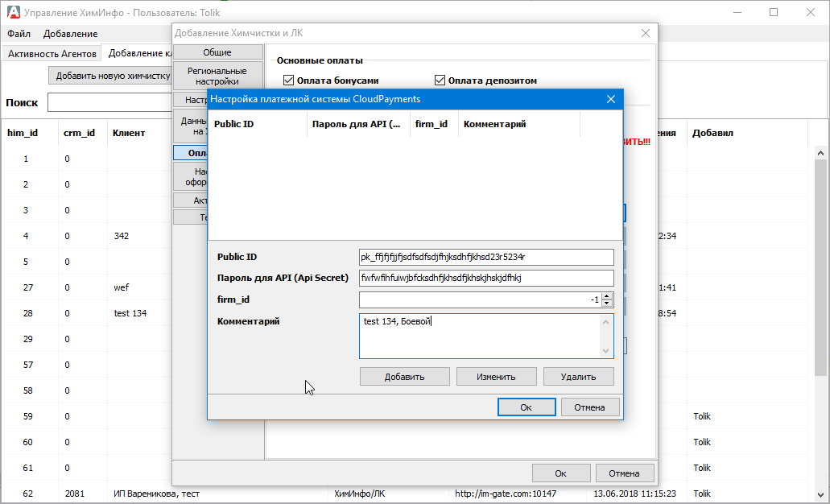Open the Общие settings tab

217,52
